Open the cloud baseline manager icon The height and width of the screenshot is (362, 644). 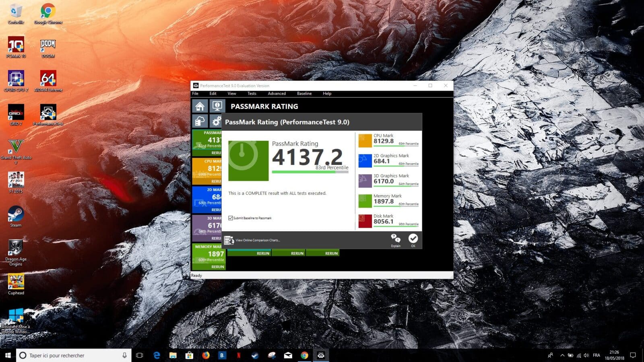(200, 121)
